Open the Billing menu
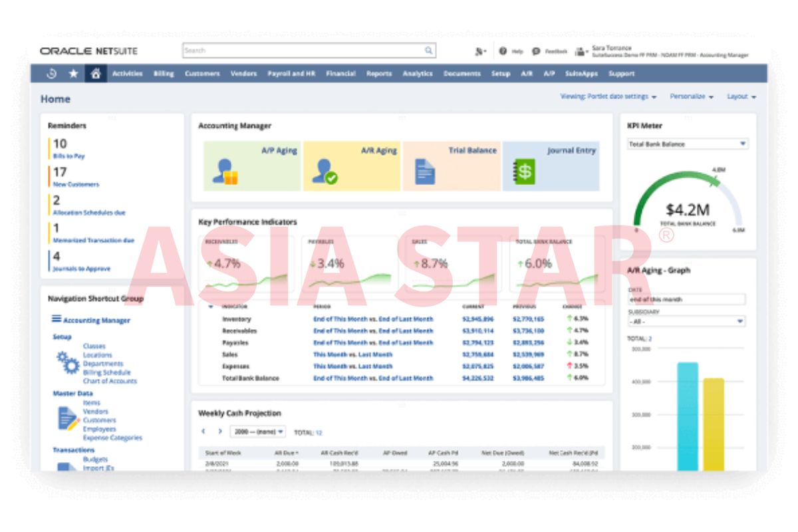 click(164, 74)
